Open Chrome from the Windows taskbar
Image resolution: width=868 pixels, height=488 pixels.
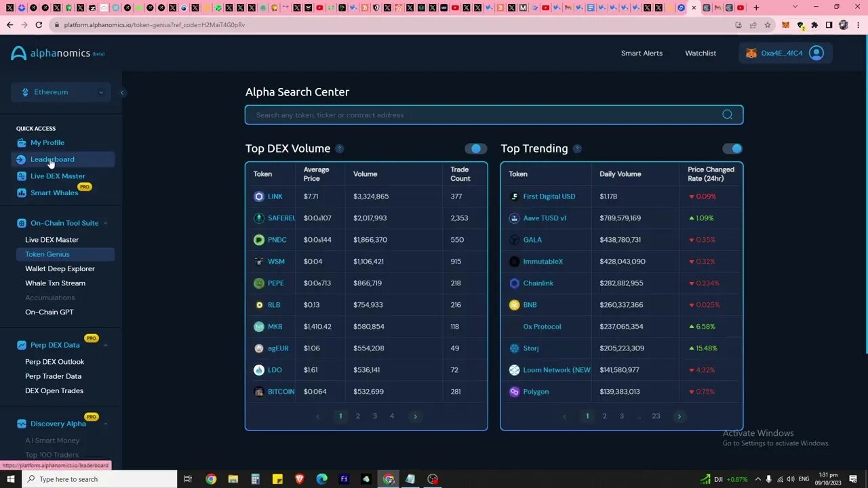tap(211, 479)
